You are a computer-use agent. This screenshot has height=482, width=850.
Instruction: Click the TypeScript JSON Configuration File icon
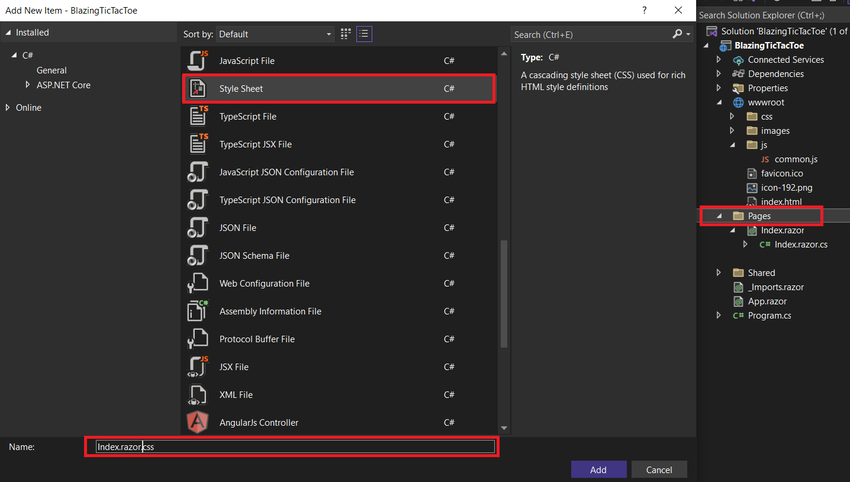tap(197, 200)
